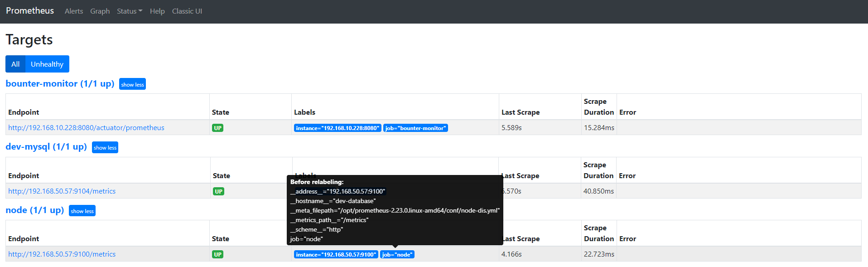Click the UP state badge for node
Viewport: 868px width, 267px height.
[x=217, y=255]
